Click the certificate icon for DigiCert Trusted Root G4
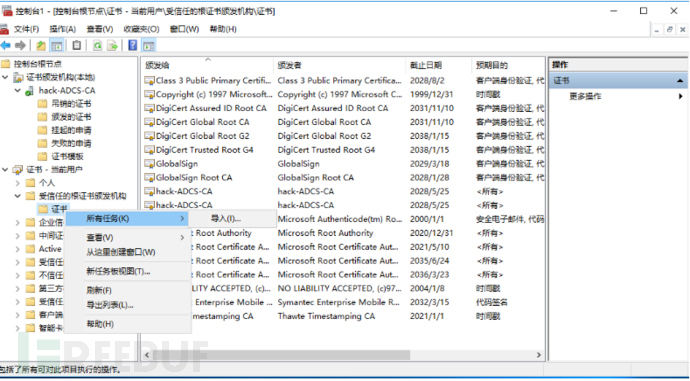Image resolution: width=690 pixels, height=381 pixels. 150,150
